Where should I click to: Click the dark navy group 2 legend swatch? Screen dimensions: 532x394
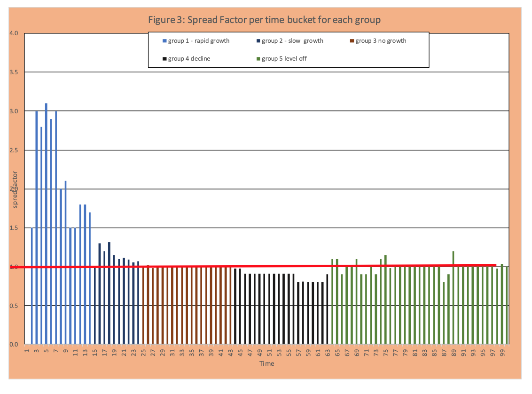258,41
